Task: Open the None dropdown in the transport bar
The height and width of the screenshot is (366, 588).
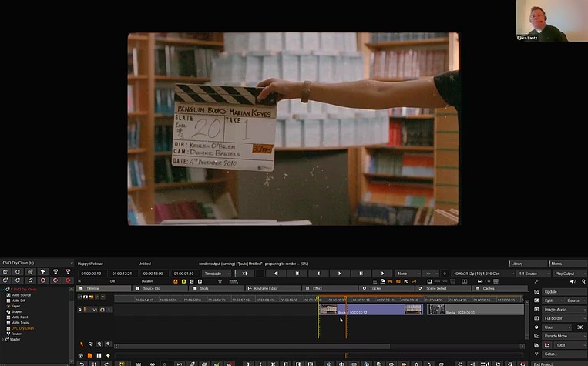Action: click(x=408, y=274)
